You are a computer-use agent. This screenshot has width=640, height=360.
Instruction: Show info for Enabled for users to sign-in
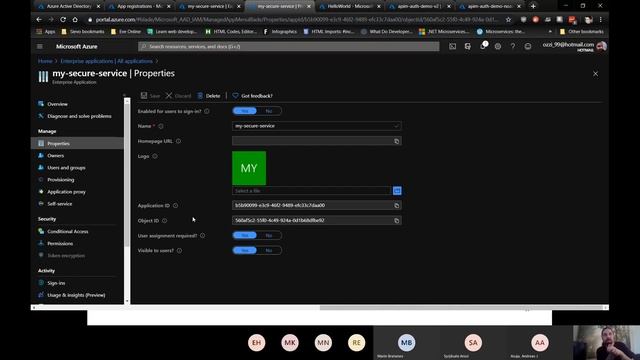[x=207, y=111]
